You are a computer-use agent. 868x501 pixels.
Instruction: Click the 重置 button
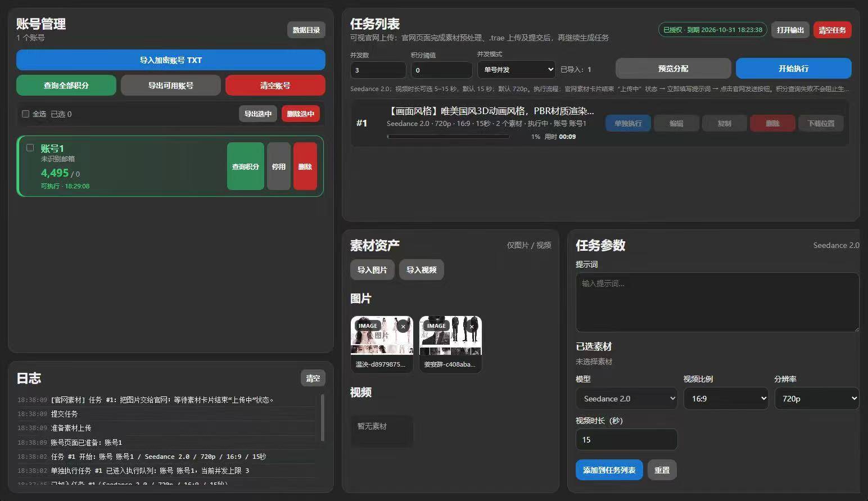(662, 470)
